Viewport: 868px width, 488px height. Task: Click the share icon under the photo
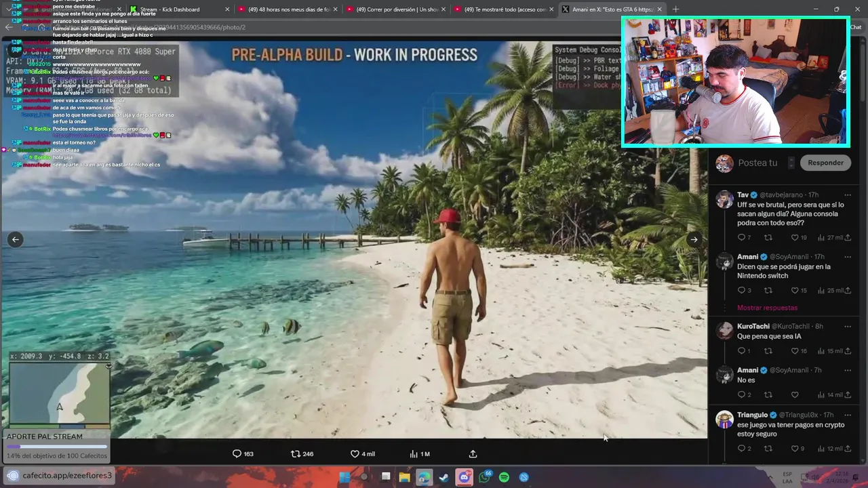(473, 454)
